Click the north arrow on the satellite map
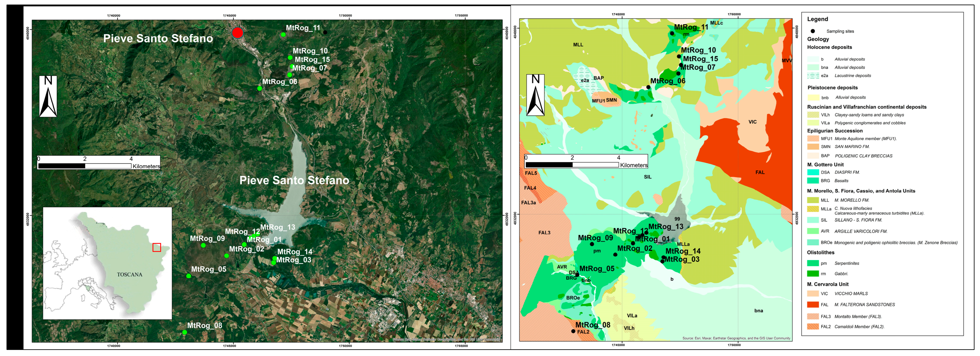The image size is (980, 356). (48, 96)
